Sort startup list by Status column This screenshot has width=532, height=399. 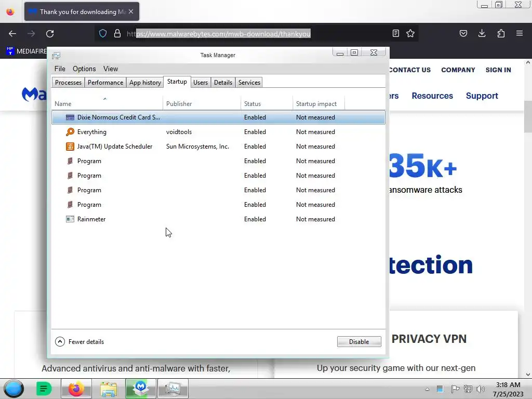[267, 103]
